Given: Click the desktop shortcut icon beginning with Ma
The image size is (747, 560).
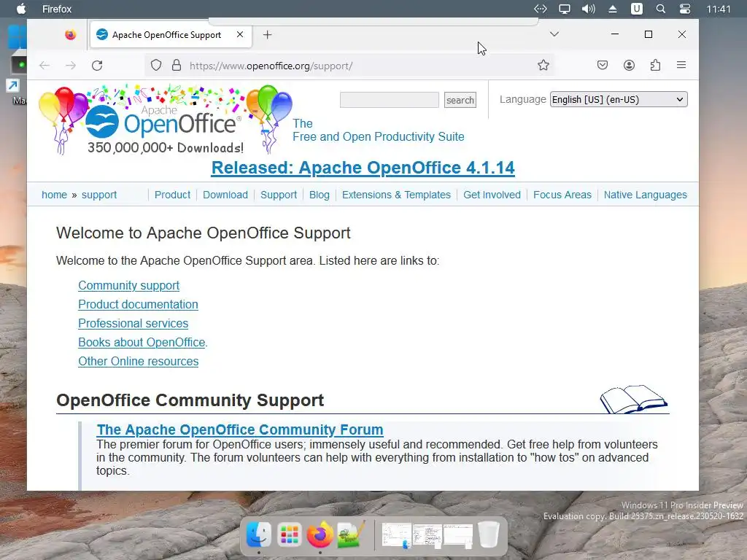Looking at the screenshot, I should pyautogui.click(x=18, y=76).
